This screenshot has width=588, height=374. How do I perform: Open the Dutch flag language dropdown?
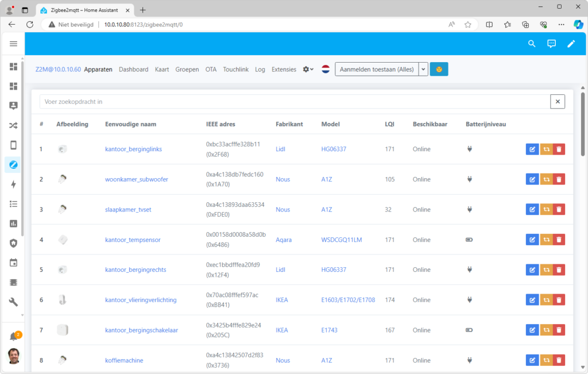(x=326, y=70)
